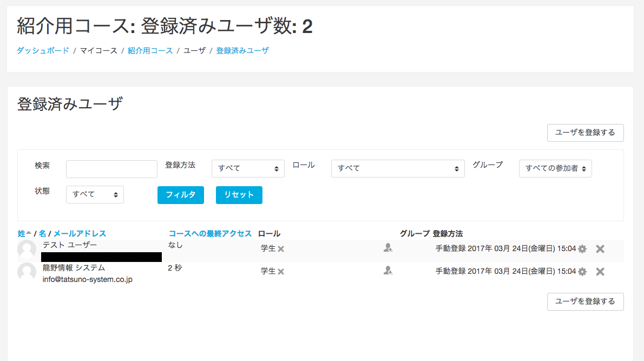The height and width of the screenshot is (361, 644).
Task: Edit enrolment settings gear for 龍野情報 システム
Action: pyautogui.click(x=582, y=272)
